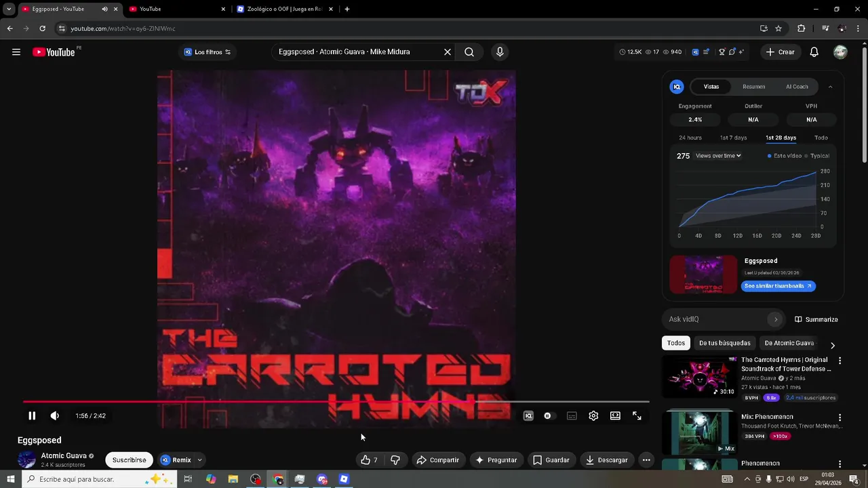
Task: Enter fullscreen video mode
Action: point(637,416)
